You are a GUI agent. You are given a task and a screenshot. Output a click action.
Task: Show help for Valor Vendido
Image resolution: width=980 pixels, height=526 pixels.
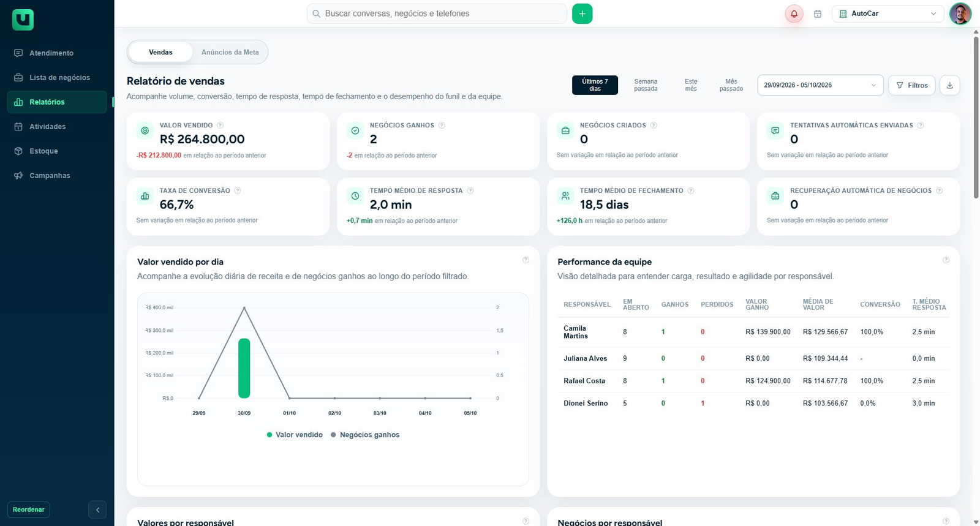[220, 125]
